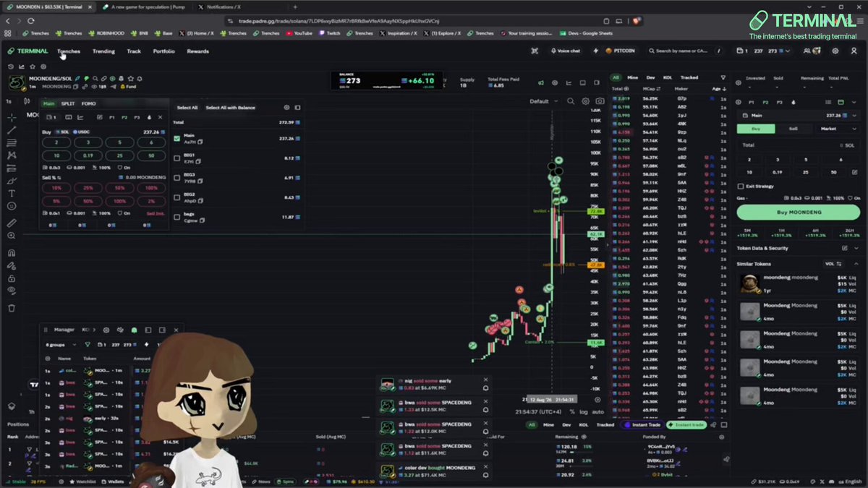This screenshot has width=868, height=488.
Task: Select the ruler measure tool
Action: pyautogui.click(x=12, y=223)
